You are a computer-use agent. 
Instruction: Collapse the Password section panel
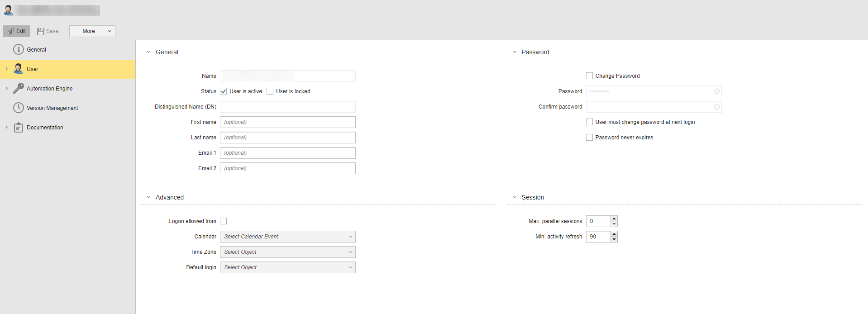(x=515, y=52)
